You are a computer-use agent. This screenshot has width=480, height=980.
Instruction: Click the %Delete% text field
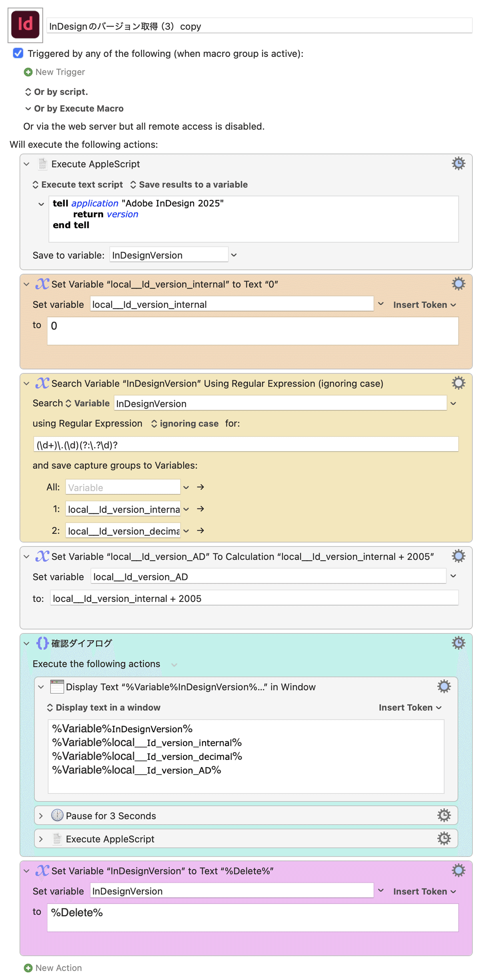(x=253, y=917)
